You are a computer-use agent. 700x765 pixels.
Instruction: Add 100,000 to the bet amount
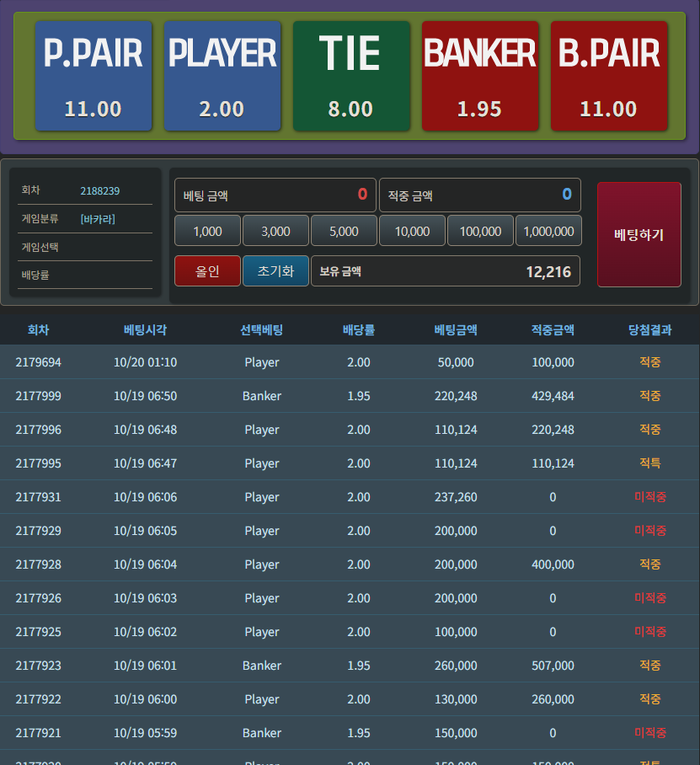[x=480, y=231]
